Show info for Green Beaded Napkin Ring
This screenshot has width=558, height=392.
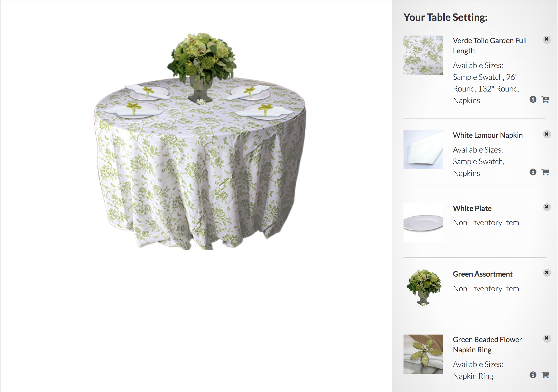(x=533, y=375)
